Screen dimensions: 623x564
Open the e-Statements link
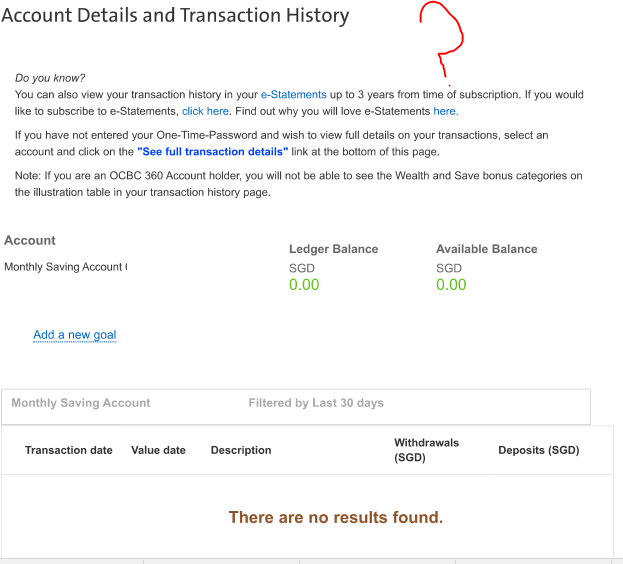click(x=293, y=95)
